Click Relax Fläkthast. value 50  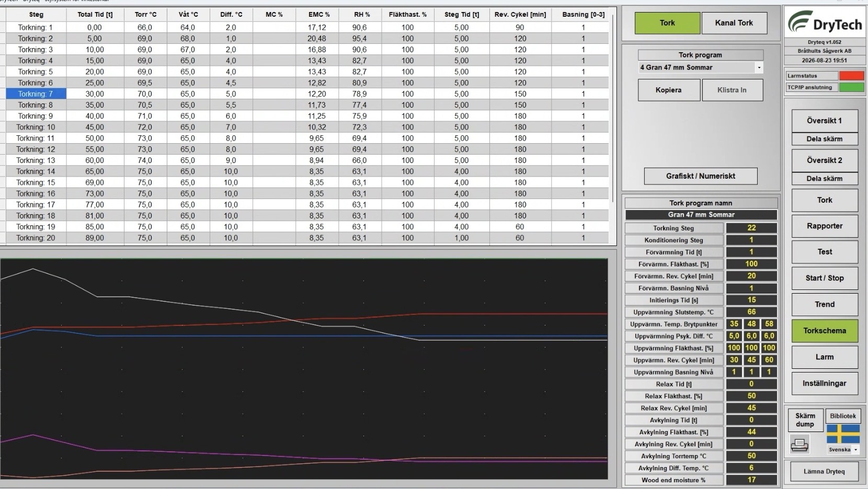(x=751, y=396)
